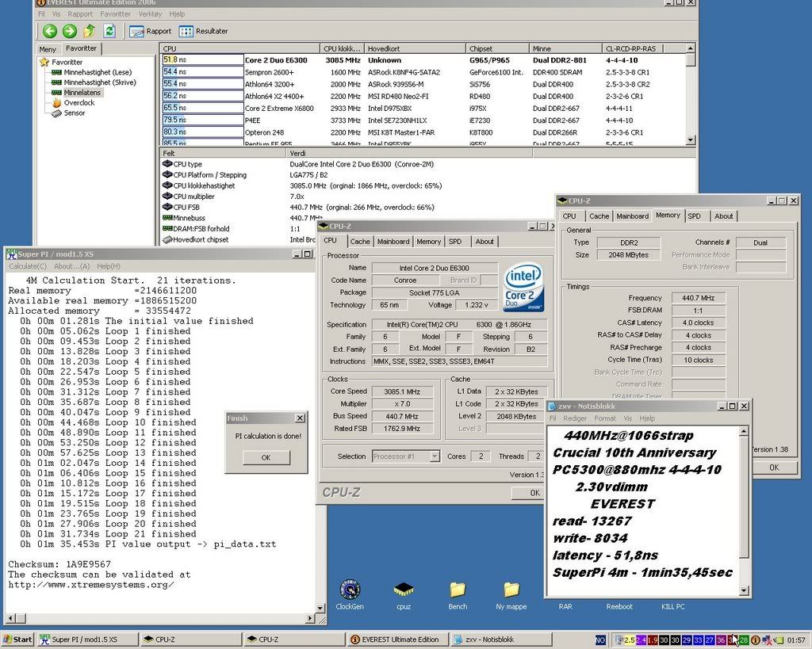Viewport: 812px width, 649px height.
Task: Select the Core 2 Extreme X6800 row
Action: [x=423, y=108]
